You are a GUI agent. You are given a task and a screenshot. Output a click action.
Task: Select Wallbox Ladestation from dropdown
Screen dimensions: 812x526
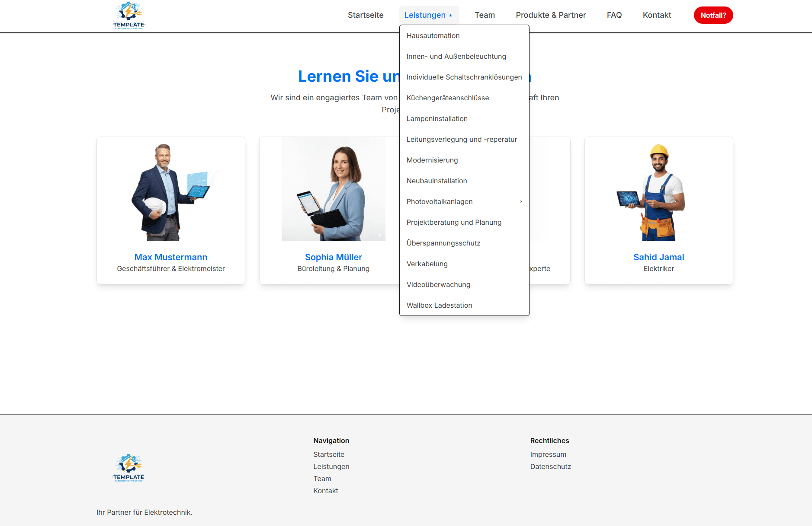tap(439, 306)
